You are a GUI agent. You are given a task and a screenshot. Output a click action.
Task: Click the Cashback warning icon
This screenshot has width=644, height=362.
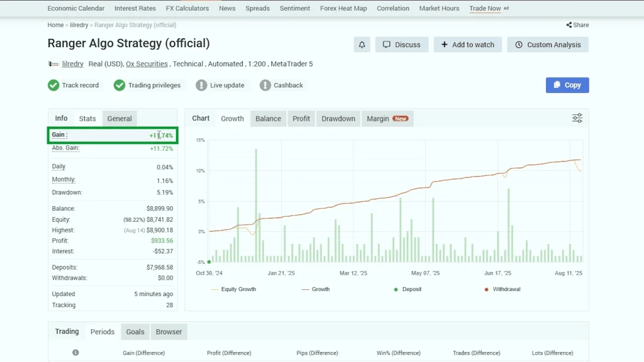point(265,85)
